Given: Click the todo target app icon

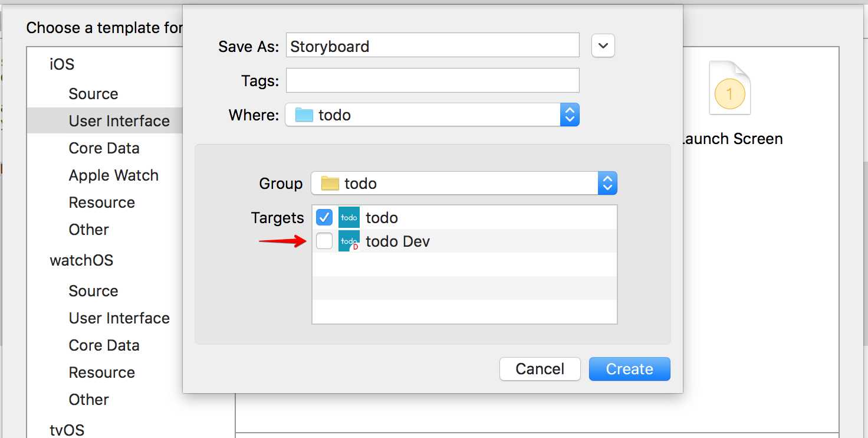Looking at the screenshot, I should point(349,217).
